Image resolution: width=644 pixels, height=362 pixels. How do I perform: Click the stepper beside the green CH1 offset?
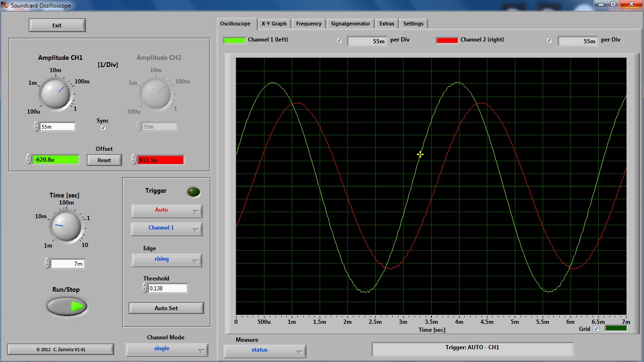tap(29, 160)
